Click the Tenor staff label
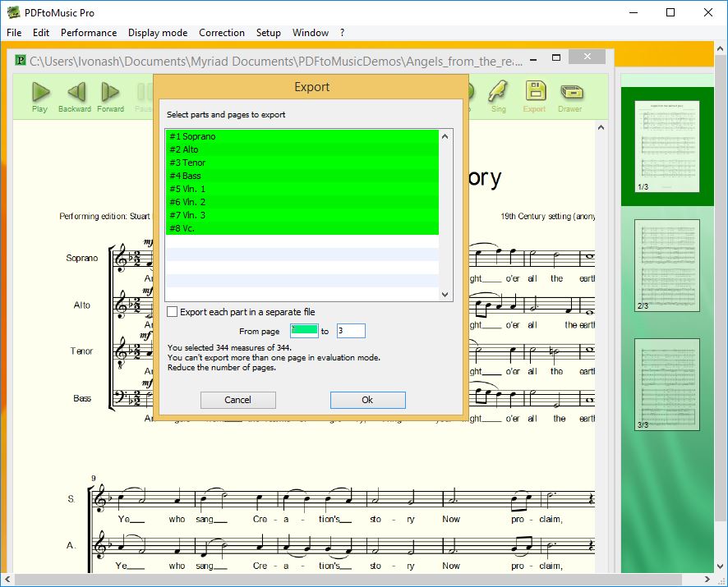 pyautogui.click(x=81, y=351)
